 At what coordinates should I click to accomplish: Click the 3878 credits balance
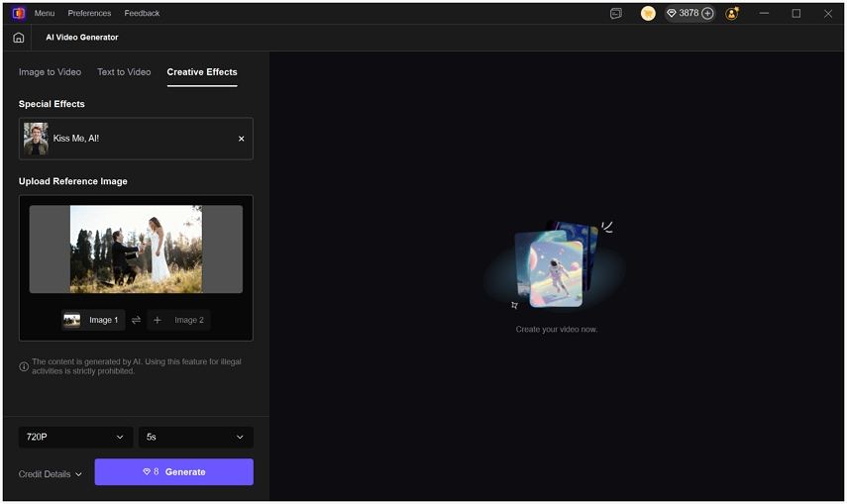coord(688,13)
